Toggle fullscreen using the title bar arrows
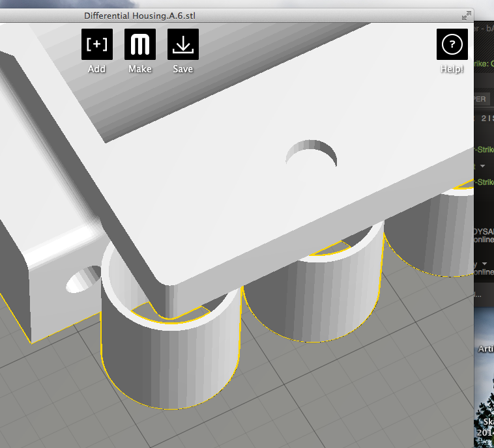Image resolution: width=494 pixels, height=448 pixels. (466, 15)
